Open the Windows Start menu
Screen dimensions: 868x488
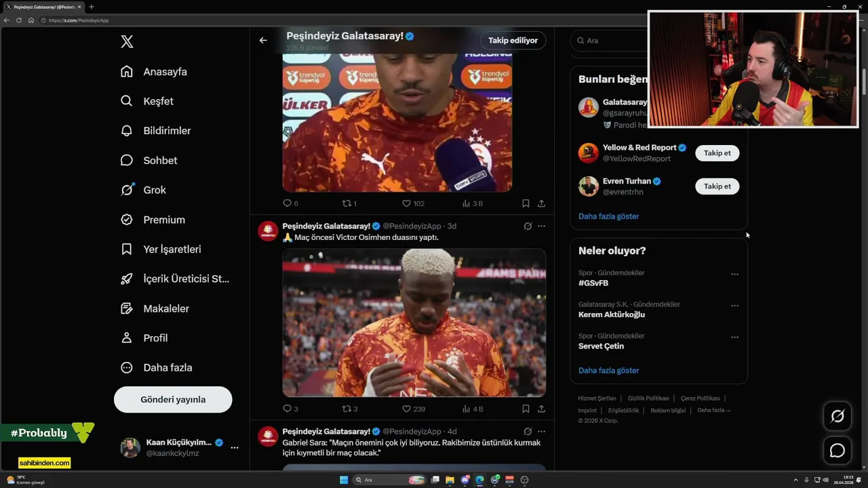pyautogui.click(x=344, y=480)
